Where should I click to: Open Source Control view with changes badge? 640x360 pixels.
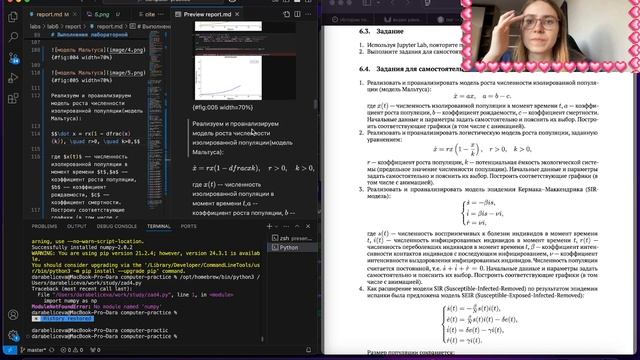(x=13, y=58)
